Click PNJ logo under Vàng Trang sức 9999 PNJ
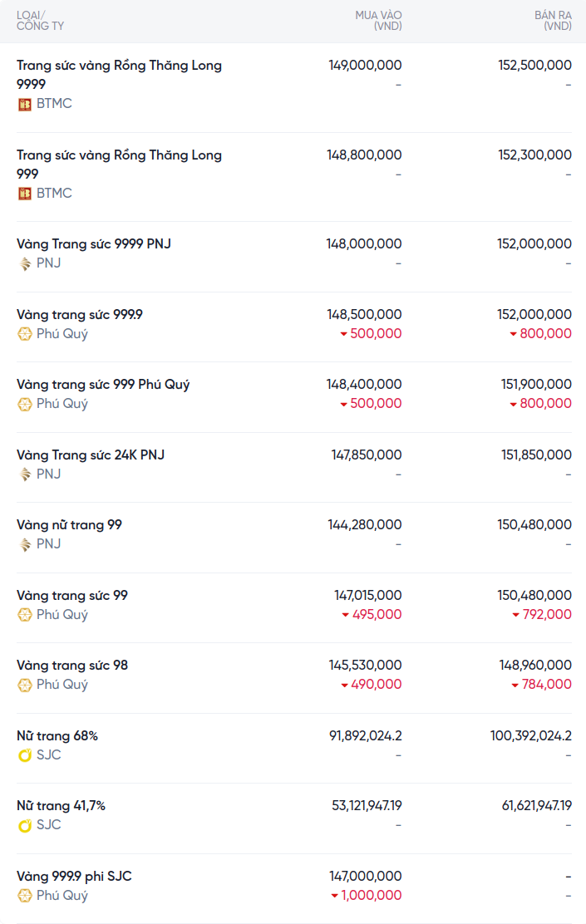 [x=25, y=263]
